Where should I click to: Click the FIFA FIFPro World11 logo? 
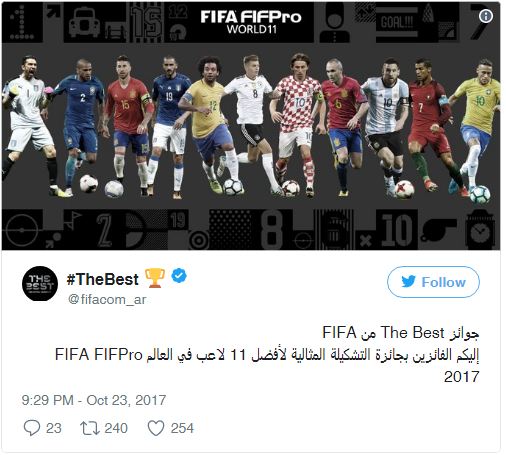coord(251,22)
